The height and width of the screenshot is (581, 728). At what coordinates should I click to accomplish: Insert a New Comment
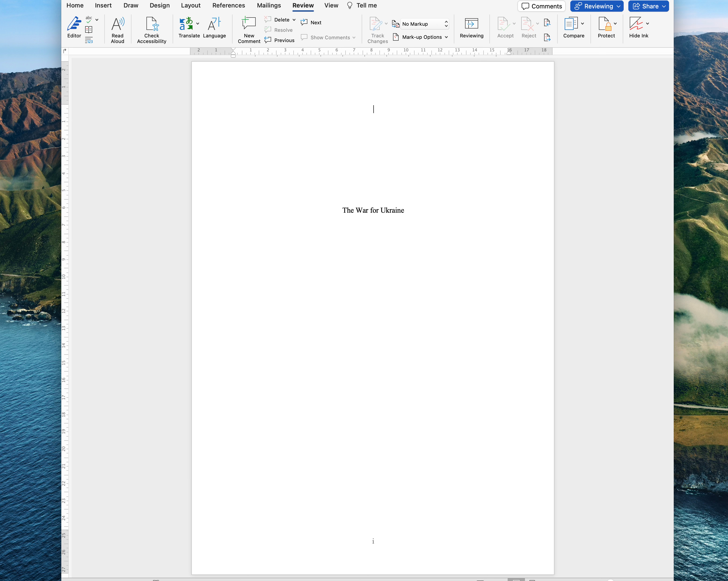249,30
